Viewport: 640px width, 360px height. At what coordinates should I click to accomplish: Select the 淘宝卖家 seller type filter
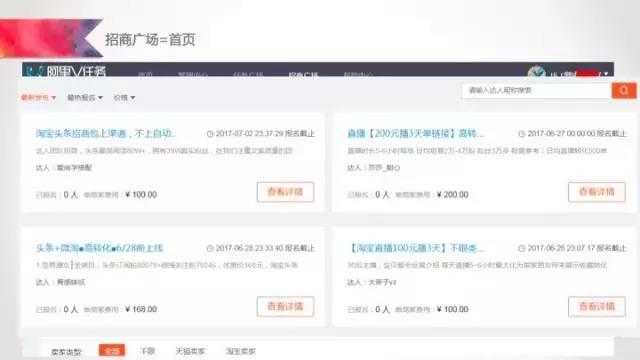240,351
